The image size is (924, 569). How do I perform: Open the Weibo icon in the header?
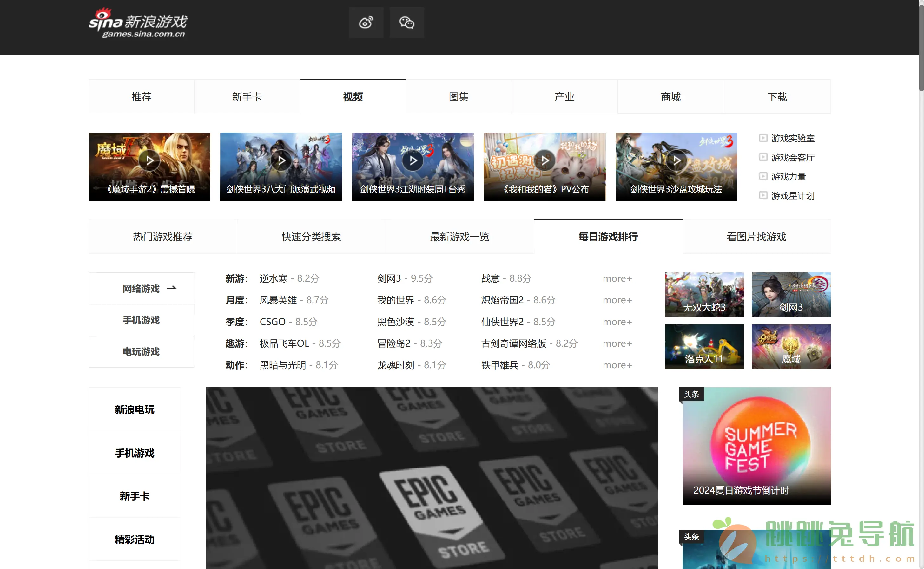pos(366,23)
